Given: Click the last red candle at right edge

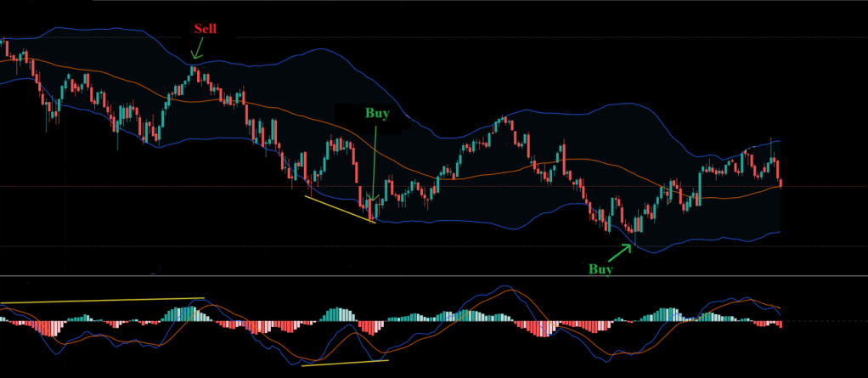Looking at the screenshot, I should pos(780,182).
